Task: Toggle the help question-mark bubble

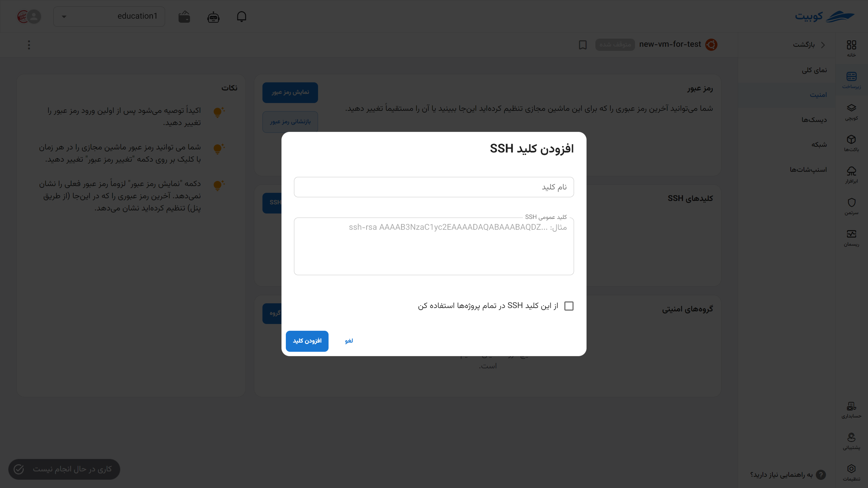Action: click(821, 474)
